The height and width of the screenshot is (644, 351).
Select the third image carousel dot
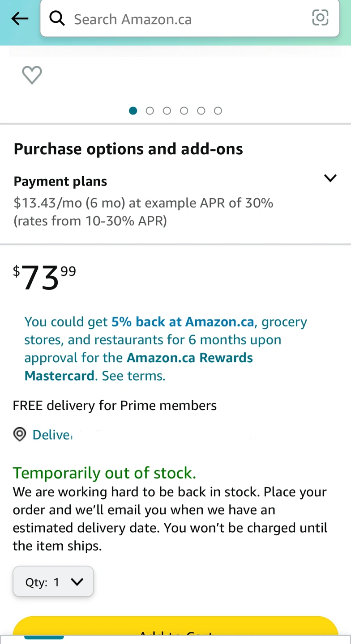[x=167, y=110]
